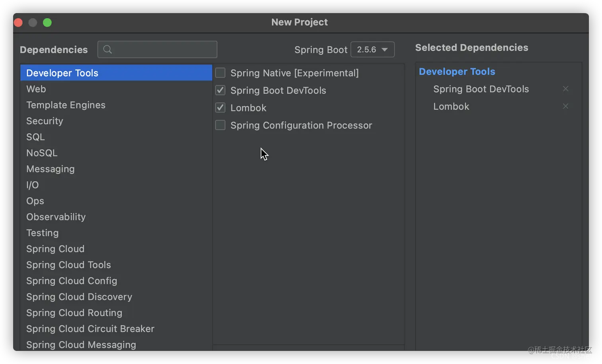Remove Spring Boot DevTools with its X icon

[565, 89]
